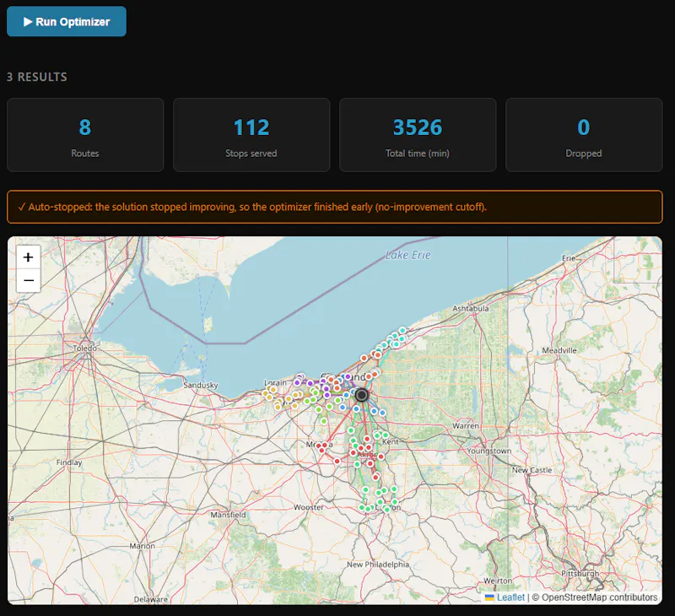675x616 pixels.
Task: Click the Marion city label
Action: click(x=142, y=546)
